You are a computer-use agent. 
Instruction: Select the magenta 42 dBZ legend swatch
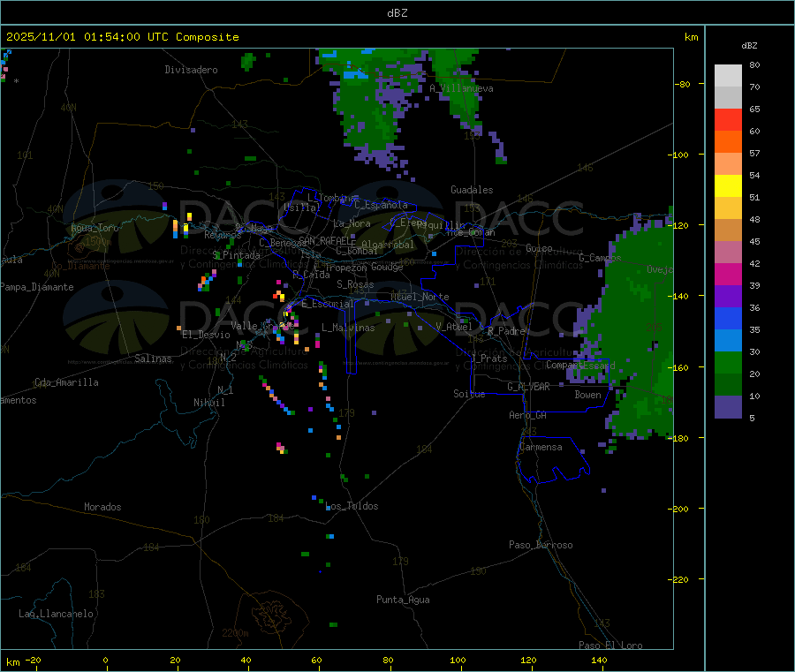[x=728, y=274]
